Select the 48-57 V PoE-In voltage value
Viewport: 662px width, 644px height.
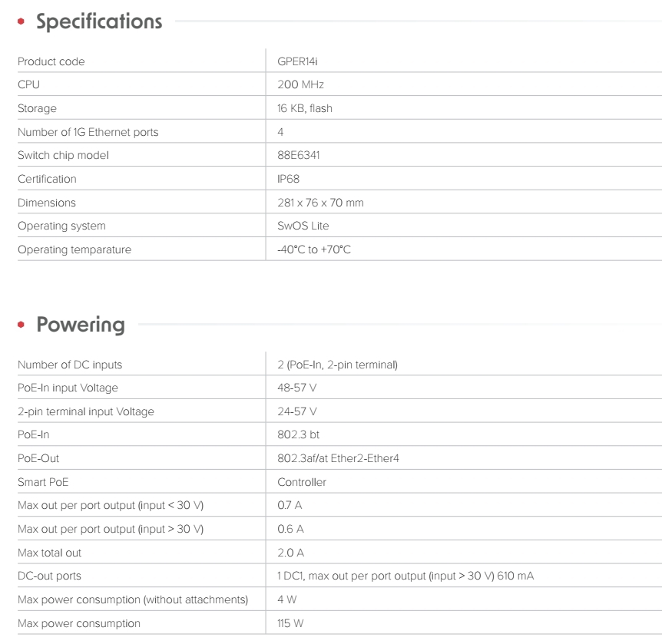click(297, 388)
